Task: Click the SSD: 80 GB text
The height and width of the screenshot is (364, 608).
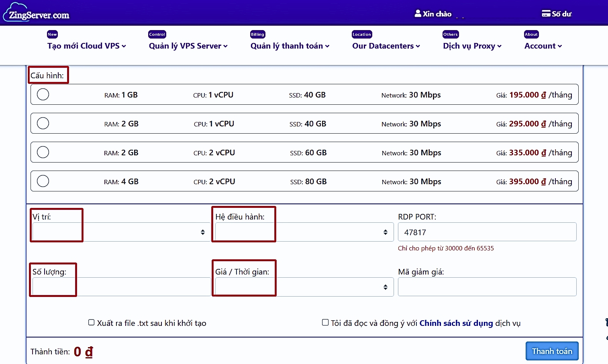Action: tap(308, 182)
